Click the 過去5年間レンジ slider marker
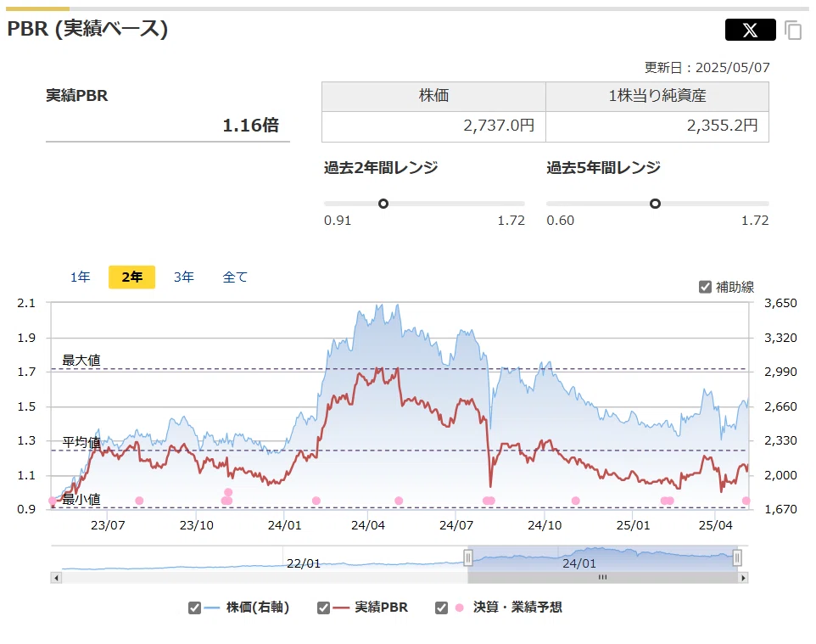816x644 pixels. [655, 204]
